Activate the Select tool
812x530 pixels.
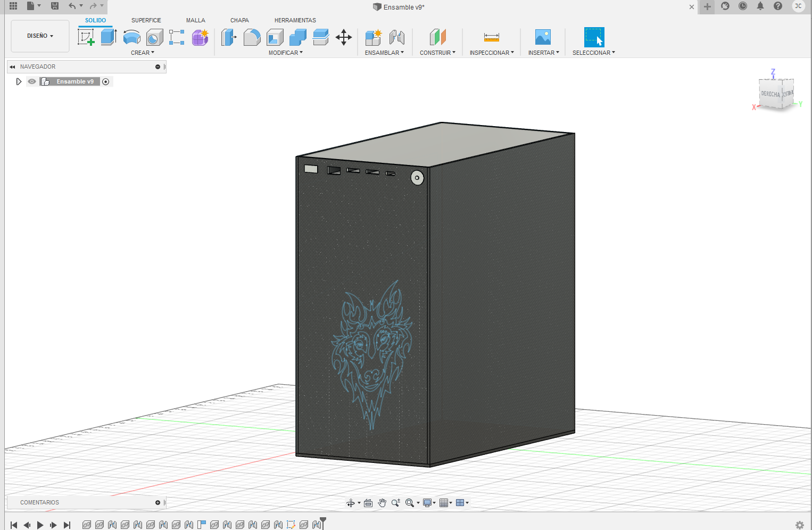[x=594, y=37]
